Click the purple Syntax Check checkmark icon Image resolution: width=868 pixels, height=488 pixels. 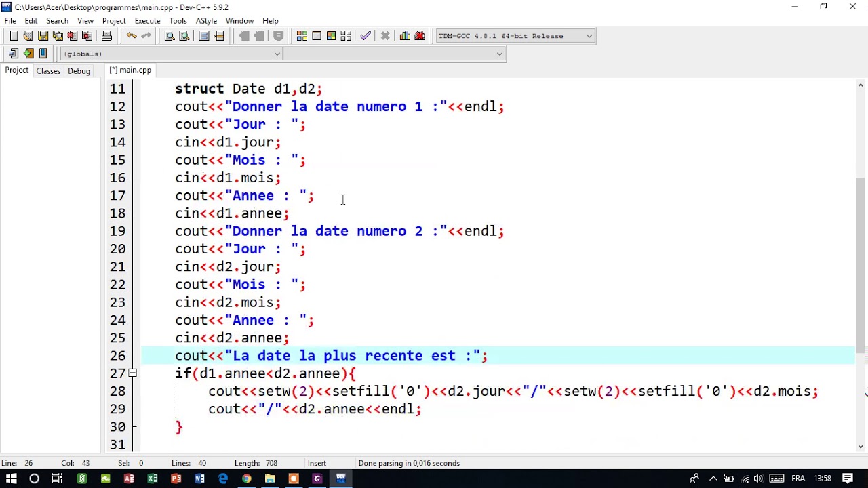(x=366, y=36)
